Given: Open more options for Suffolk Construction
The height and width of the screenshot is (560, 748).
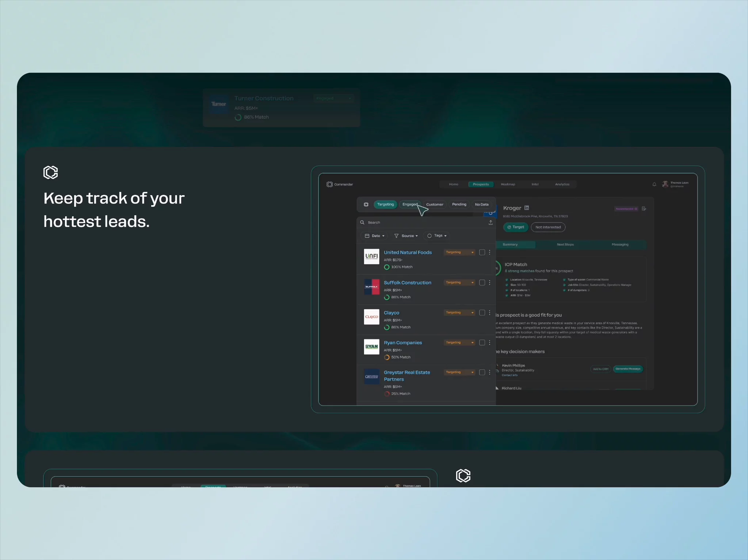Looking at the screenshot, I should (x=490, y=283).
